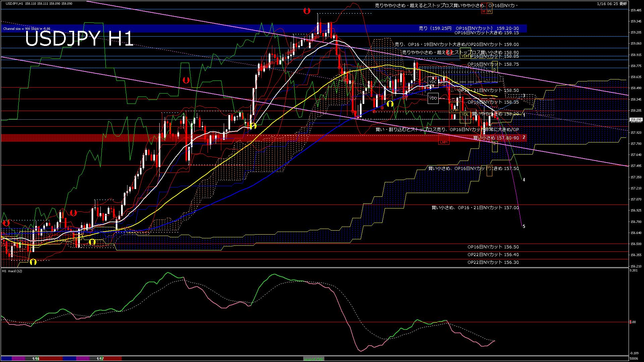Image resolution: width=644 pixels, height=362 pixels.
Task: Click wave label number 5
Action: (x=524, y=227)
